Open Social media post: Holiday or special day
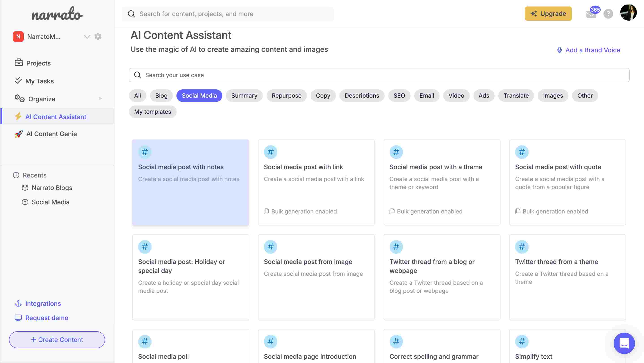Viewport: 644px width, 363px height. point(191,277)
